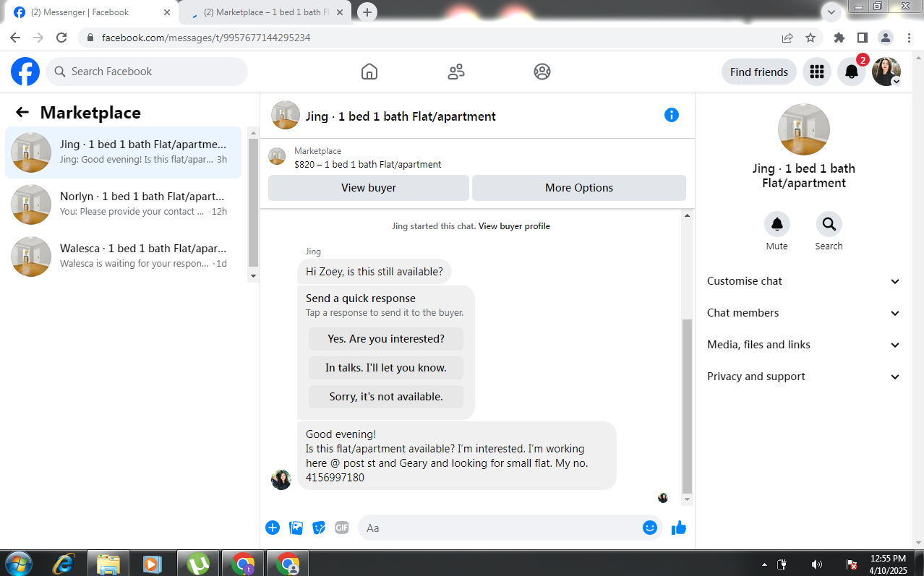The image size is (924, 576).
Task: Open Chrome three-dot menu
Action: pos(909,38)
